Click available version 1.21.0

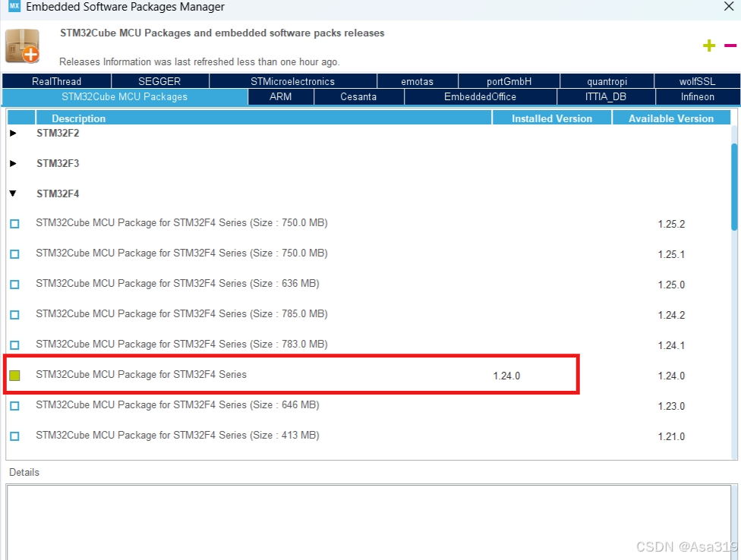click(671, 436)
